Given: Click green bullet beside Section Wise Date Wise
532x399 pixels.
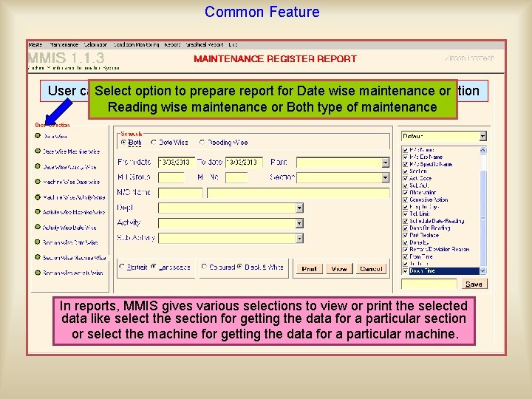Looking at the screenshot, I should 38,242.
